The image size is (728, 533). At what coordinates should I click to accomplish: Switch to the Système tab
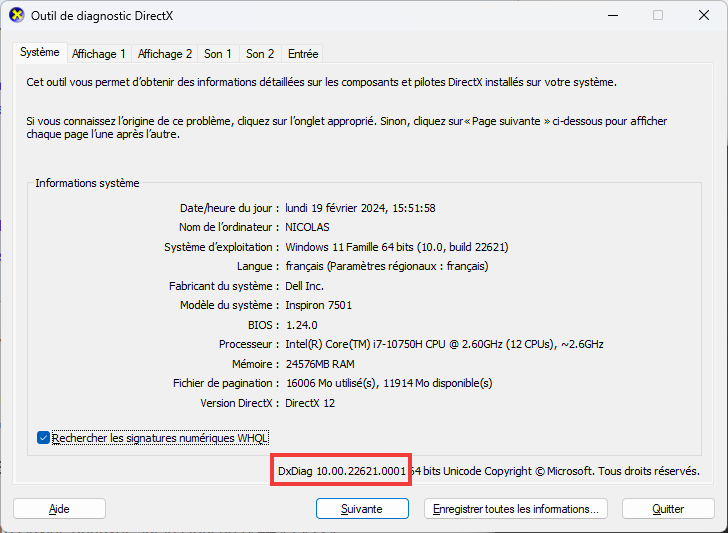tap(40, 52)
